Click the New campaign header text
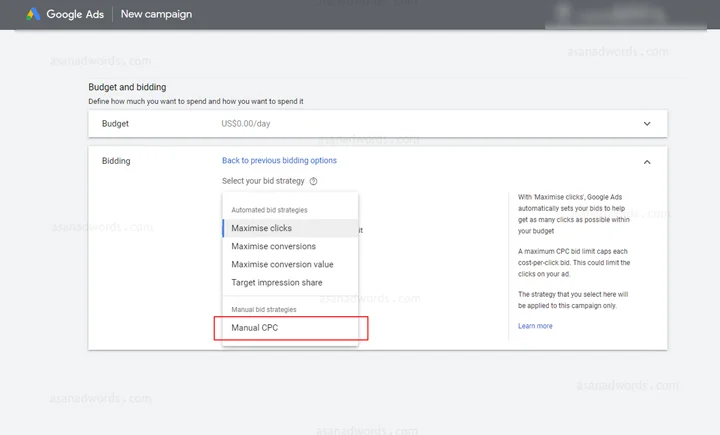 (x=156, y=14)
